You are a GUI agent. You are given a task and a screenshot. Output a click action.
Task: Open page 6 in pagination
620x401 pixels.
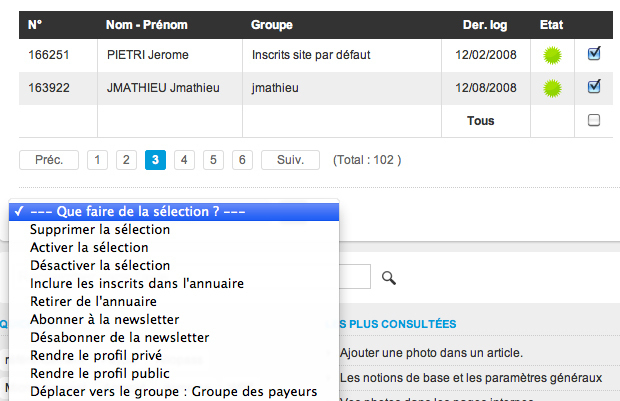click(242, 160)
